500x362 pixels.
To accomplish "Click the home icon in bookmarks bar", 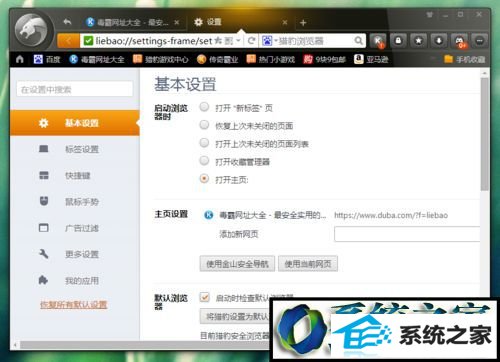I will [20, 59].
